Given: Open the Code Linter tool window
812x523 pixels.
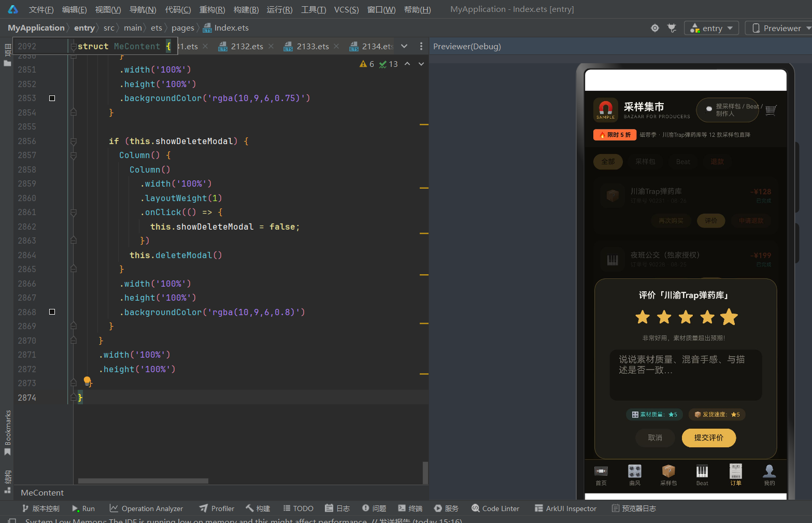Looking at the screenshot, I should [x=495, y=508].
